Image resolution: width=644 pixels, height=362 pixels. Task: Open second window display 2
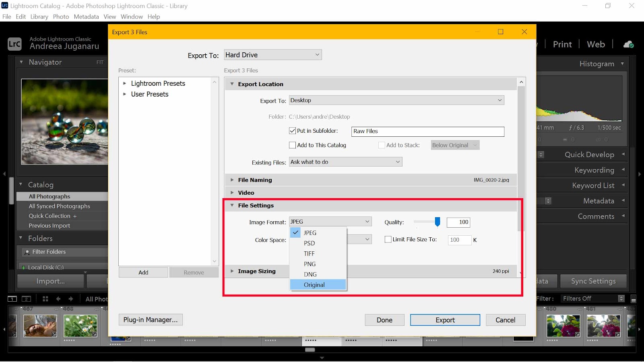click(26, 299)
